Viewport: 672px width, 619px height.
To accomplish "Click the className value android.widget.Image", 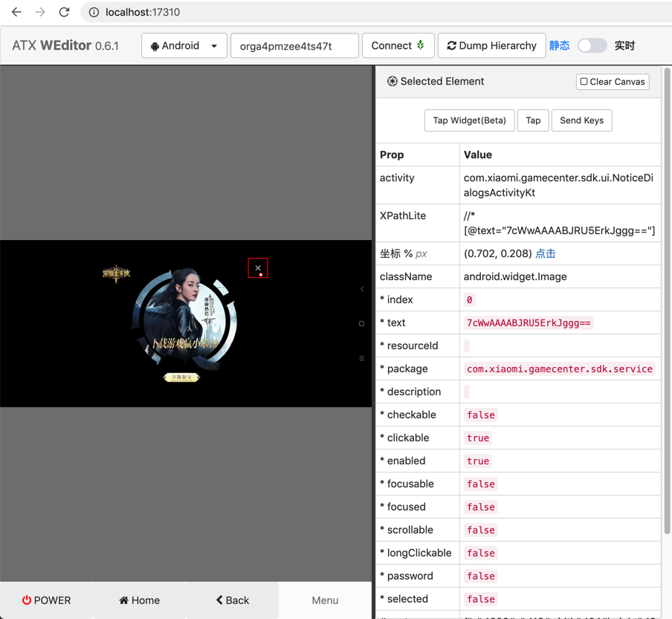I will pos(515,276).
